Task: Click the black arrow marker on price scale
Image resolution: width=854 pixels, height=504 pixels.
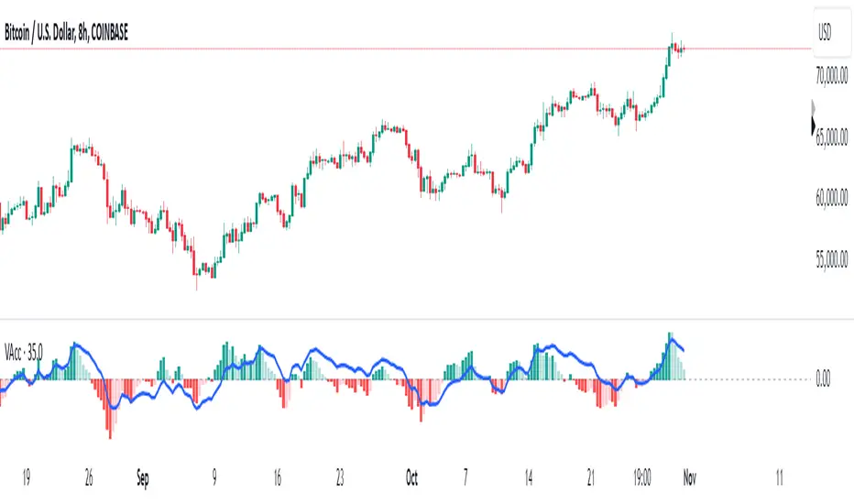Action: 814,127
